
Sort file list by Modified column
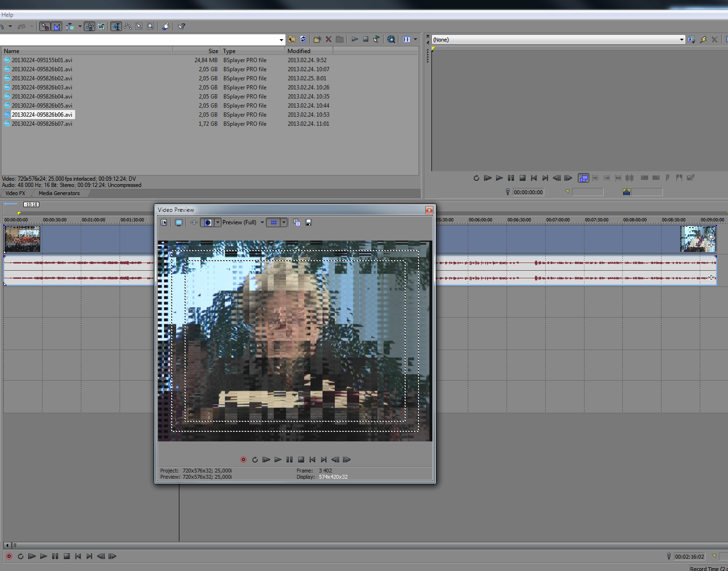pos(299,51)
